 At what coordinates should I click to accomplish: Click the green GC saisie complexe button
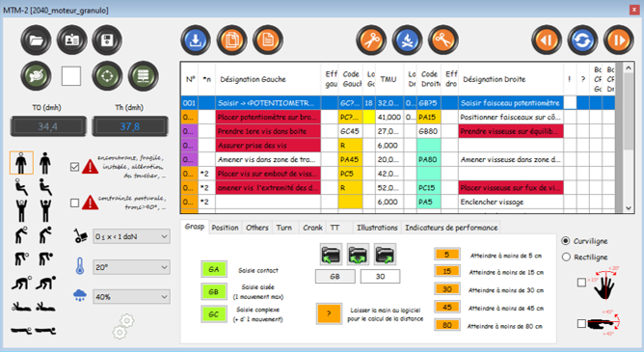point(214,314)
